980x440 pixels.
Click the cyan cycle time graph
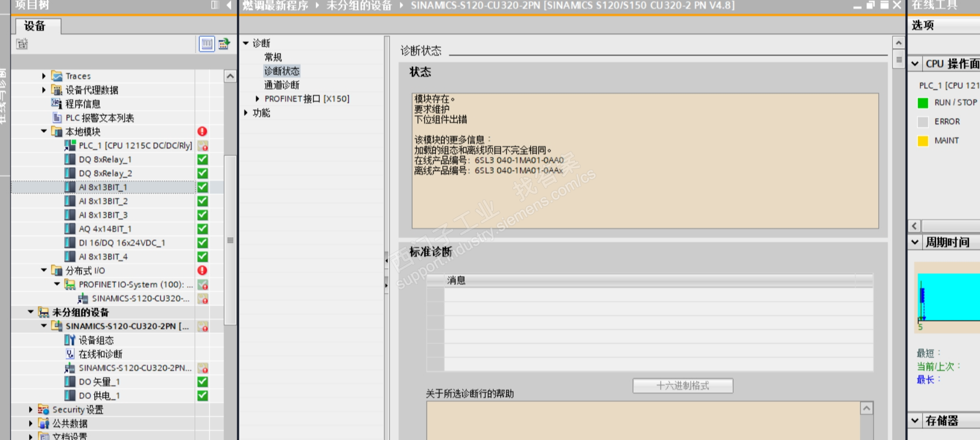(x=948, y=297)
